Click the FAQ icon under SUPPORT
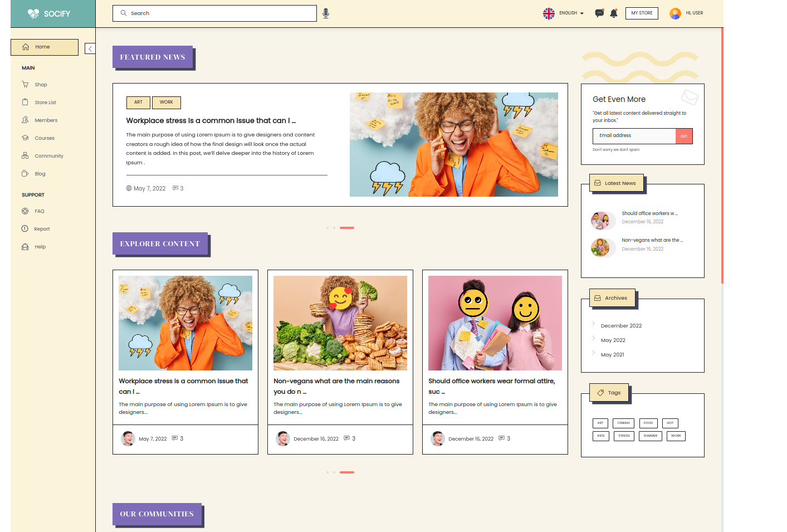The height and width of the screenshot is (532, 787). click(24, 211)
